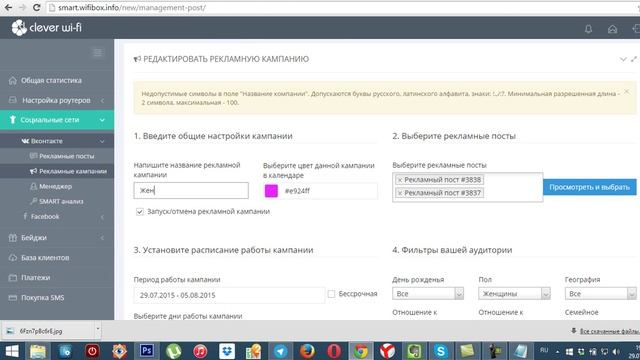
Task: Click the browser forward arrow
Action: point(22,7)
